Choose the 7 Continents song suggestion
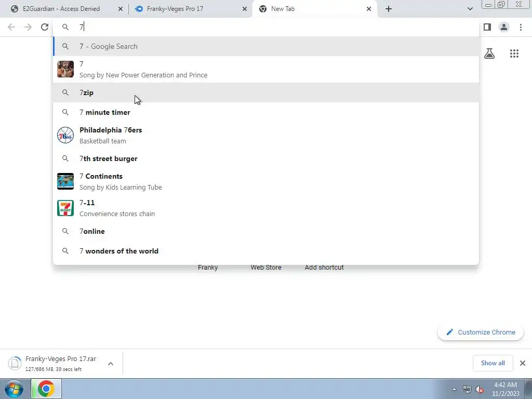The height and width of the screenshot is (399, 532). click(266, 181)
